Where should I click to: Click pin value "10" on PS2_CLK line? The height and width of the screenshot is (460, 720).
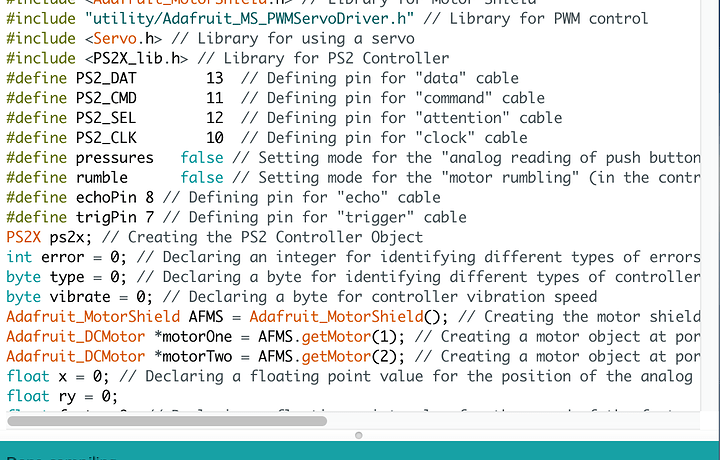pos(215,138)
